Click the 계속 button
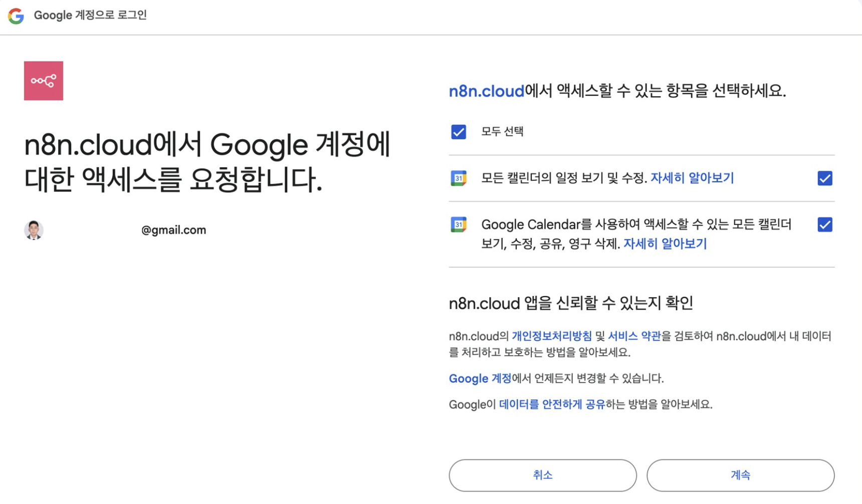 (x=741, y=475)
